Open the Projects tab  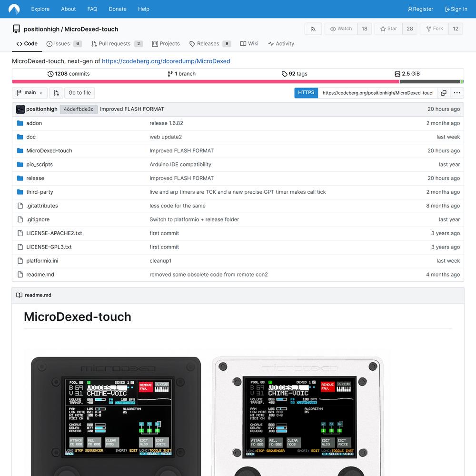pyautogui.click(x=166, y=44)
